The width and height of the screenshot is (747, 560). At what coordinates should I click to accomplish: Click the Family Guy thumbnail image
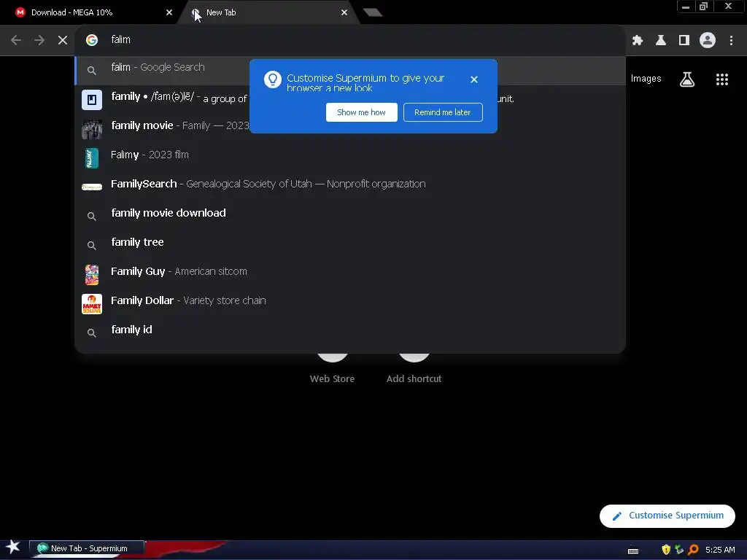coord(92,275)
